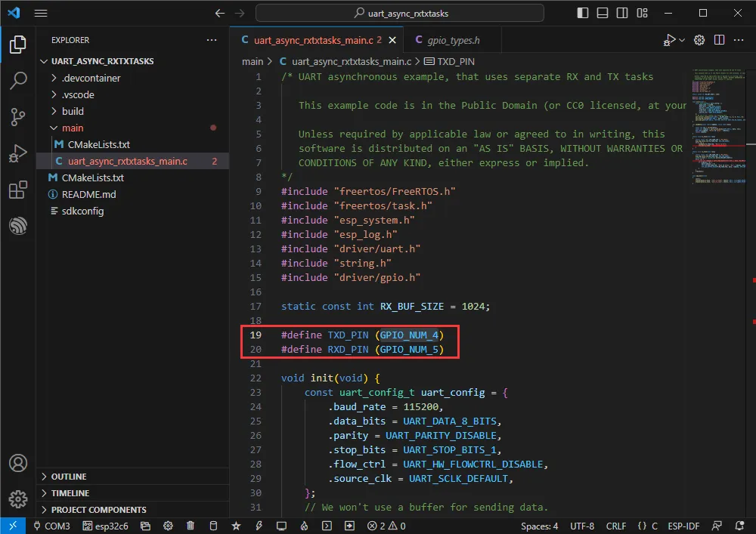Open the run or debug dropdown arrow

(682, 40)
